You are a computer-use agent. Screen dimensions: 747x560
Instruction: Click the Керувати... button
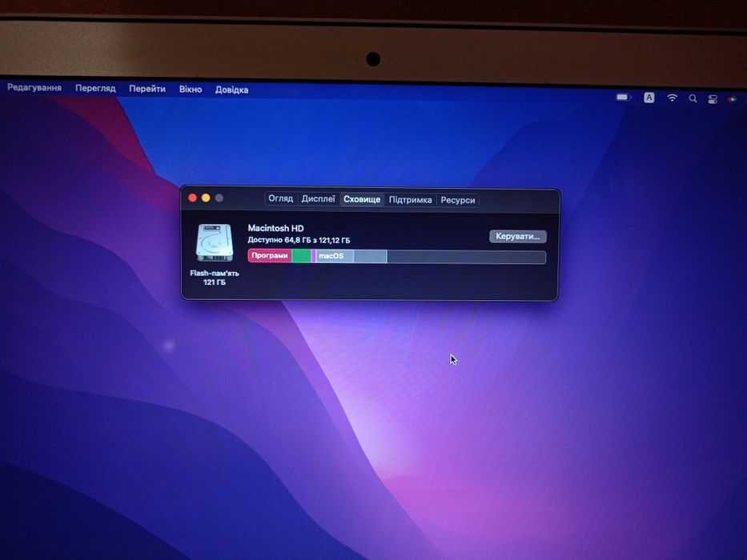(x=518, y=236)
